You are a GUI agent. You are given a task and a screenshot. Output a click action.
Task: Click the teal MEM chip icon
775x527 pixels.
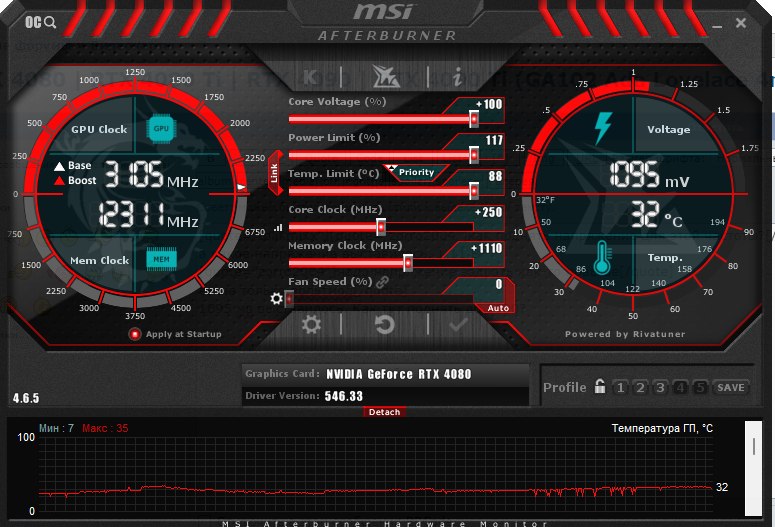161,259
